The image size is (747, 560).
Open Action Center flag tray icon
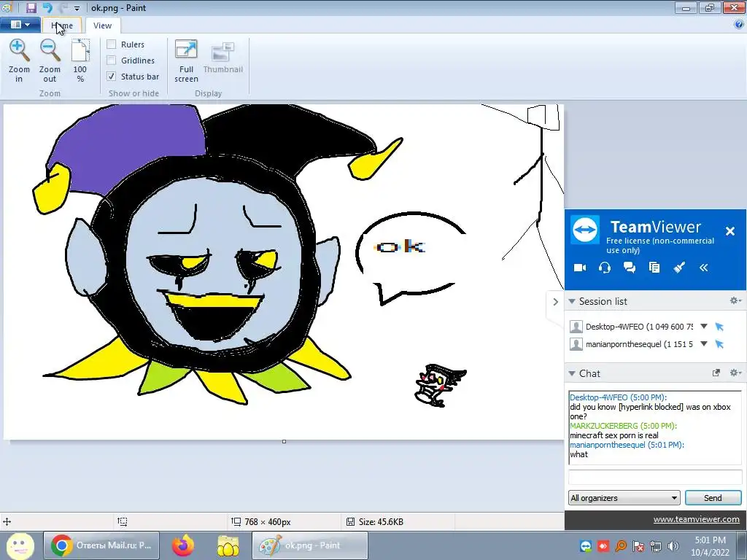pyautogui.click(x=638, y=546)
